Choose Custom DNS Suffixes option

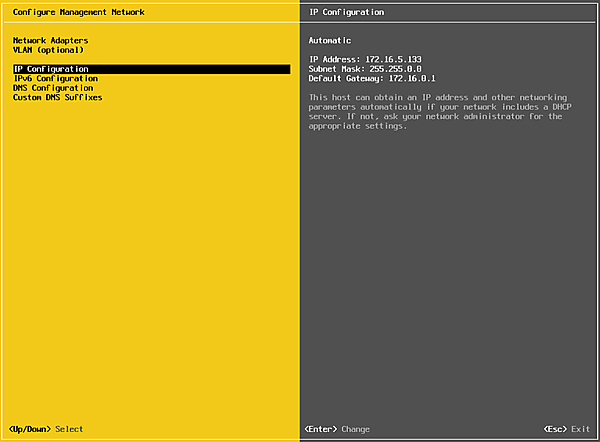click(57, 97)
